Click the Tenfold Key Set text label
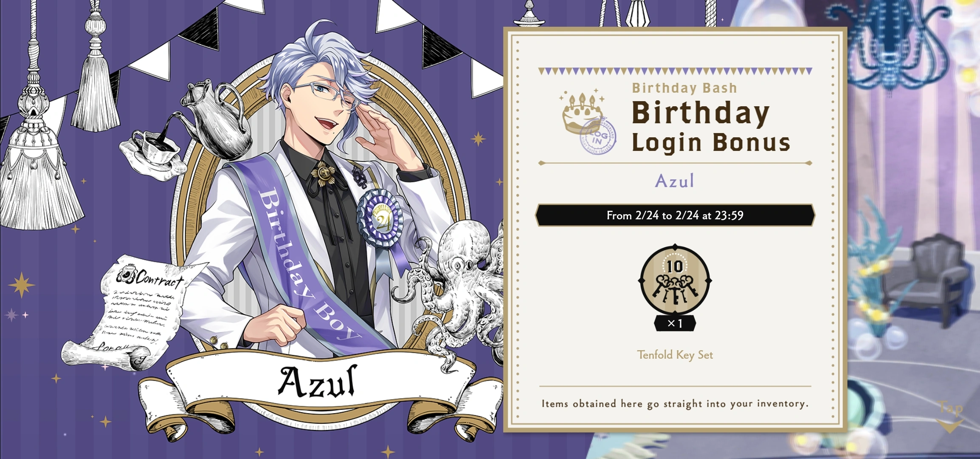 coord(675,355)
